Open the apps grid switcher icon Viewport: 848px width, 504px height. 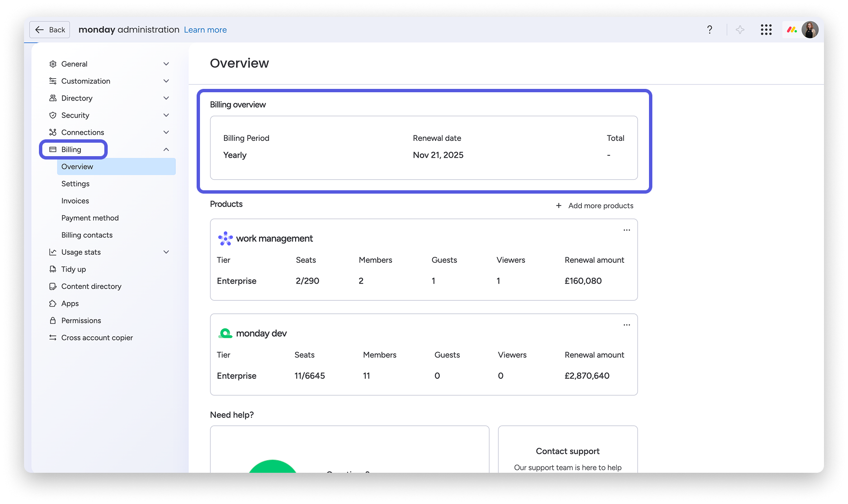click(766, 30)
